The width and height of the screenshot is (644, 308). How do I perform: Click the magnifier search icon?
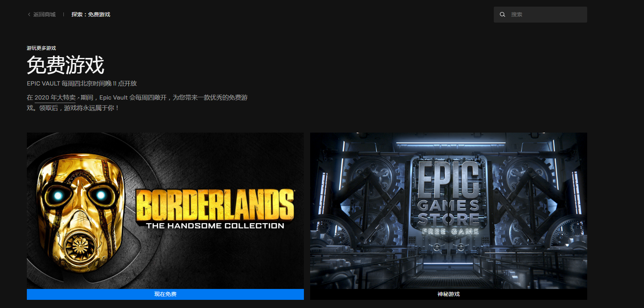(502, 14)
